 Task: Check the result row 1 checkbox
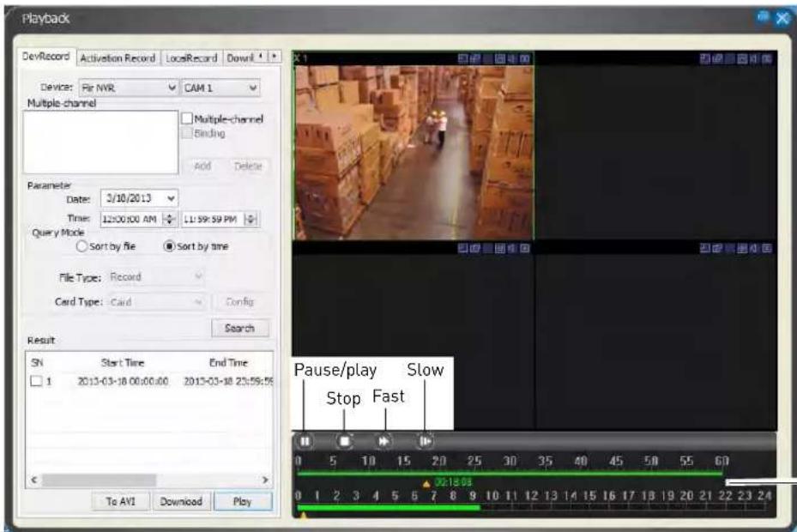tap(36, 381)
